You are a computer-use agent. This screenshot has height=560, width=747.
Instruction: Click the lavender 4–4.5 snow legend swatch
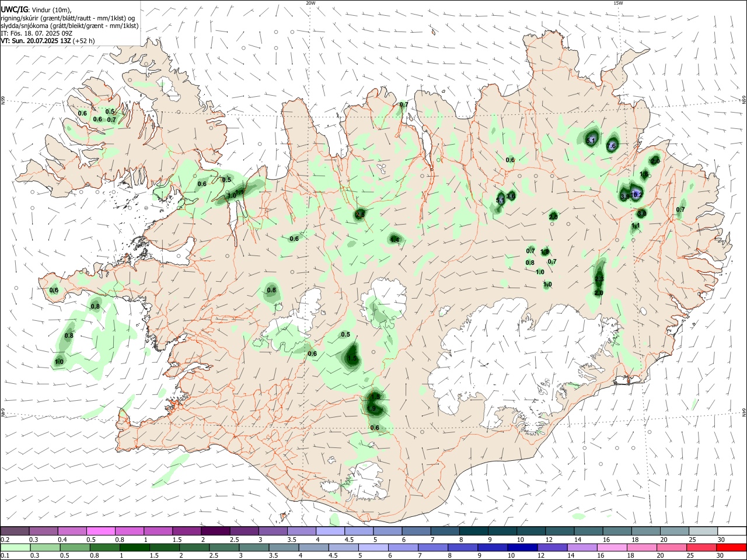point(330,531)
